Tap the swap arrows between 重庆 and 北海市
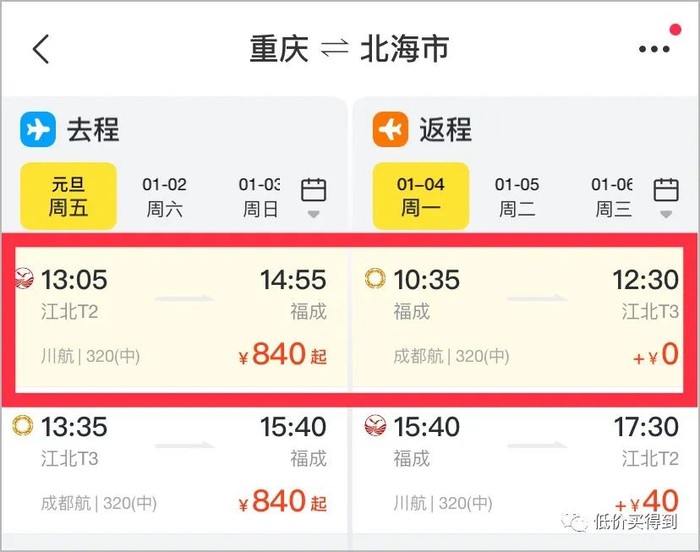This screenshot has height=552, width=700. pos(334,49)
